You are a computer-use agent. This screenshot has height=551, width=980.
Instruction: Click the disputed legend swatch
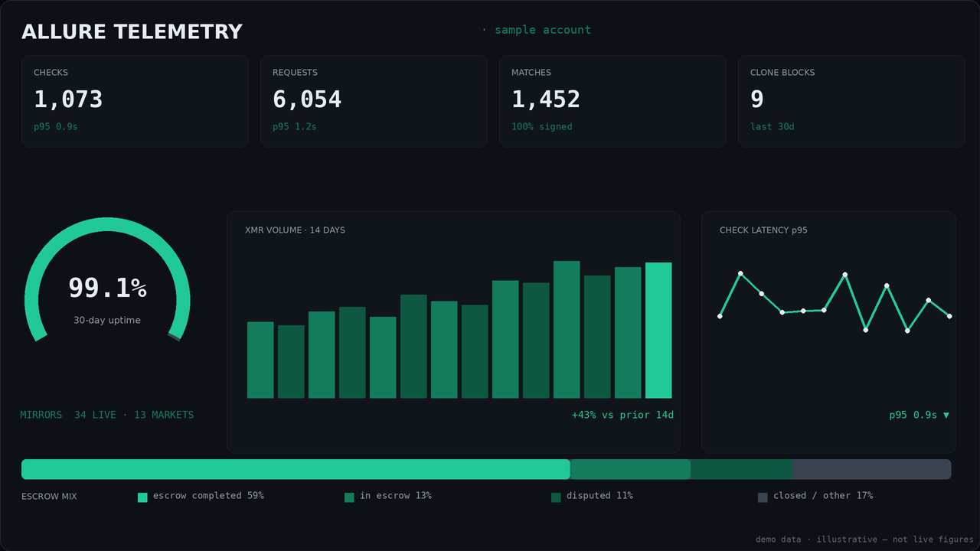tap(556, 497)
